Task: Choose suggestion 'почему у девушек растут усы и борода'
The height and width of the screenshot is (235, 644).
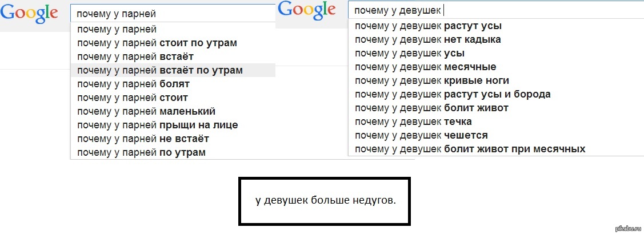Action: [x=496, y=94]
